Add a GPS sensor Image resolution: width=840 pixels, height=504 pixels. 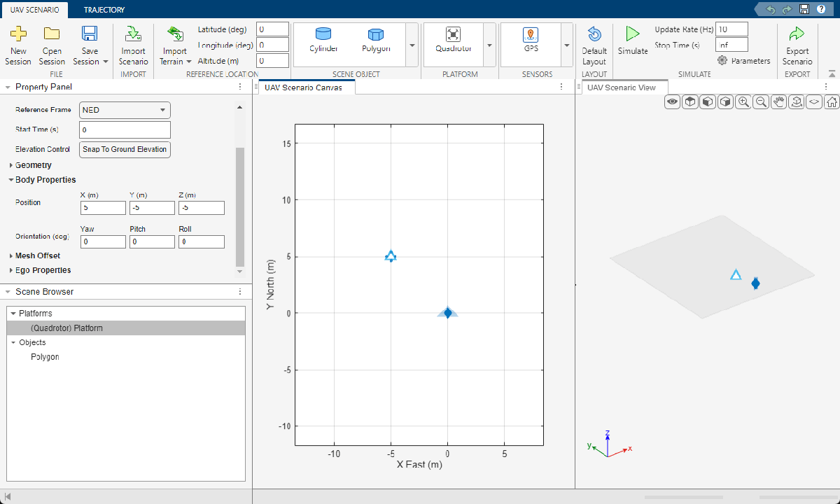coord(531,40)
